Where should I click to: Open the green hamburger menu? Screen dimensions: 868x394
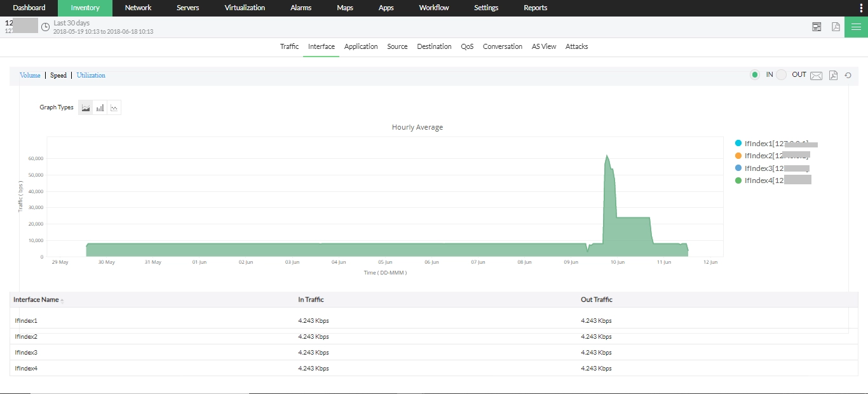(x=856, y=27)
